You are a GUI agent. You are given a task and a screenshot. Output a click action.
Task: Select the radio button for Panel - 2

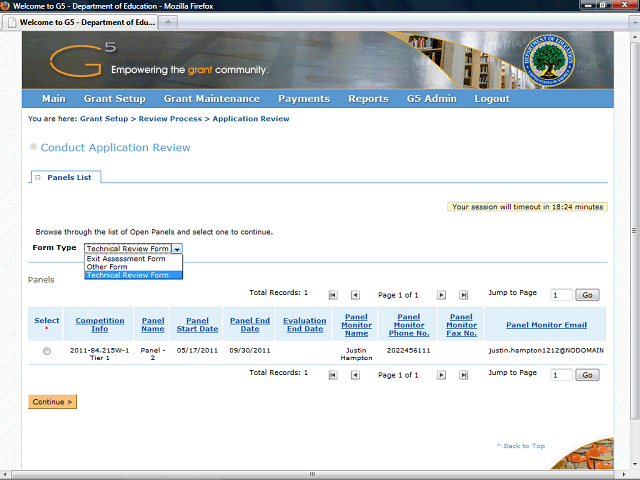(x=47, y=351)
